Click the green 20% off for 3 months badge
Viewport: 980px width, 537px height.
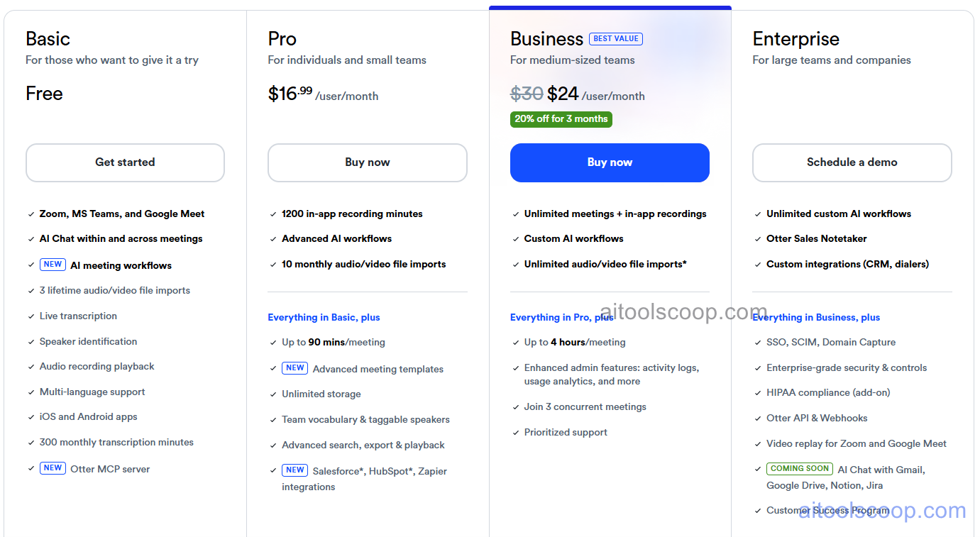point(561,119)
